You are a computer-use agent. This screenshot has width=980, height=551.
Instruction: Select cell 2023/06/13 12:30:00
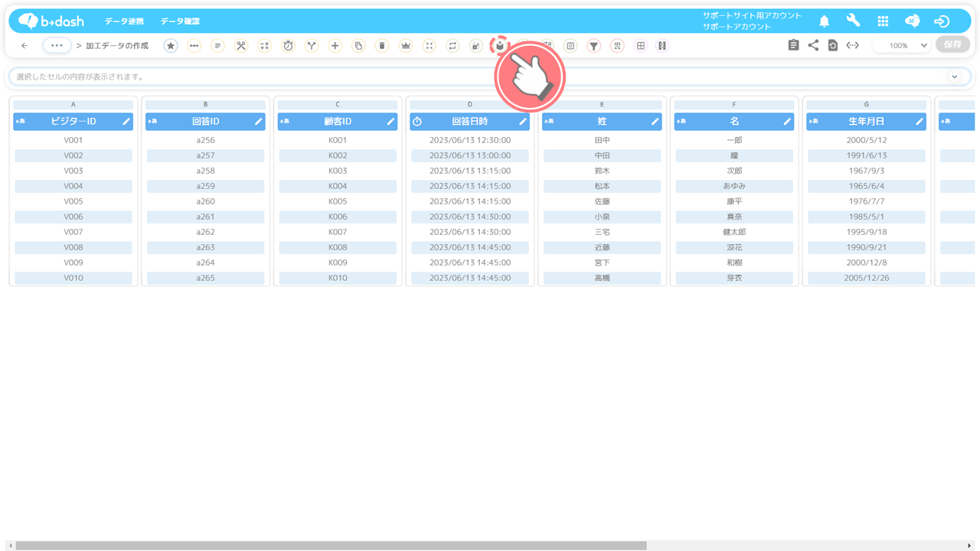pos(470,140)
